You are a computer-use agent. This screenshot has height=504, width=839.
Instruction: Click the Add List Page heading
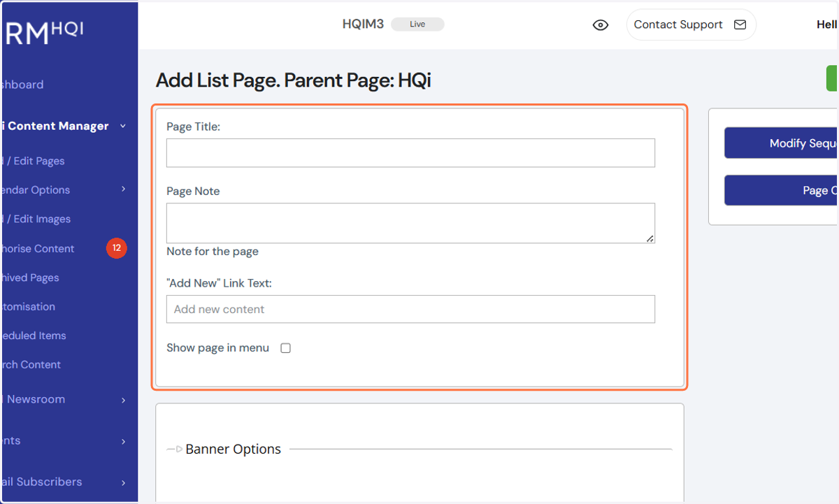pos(293,80)
